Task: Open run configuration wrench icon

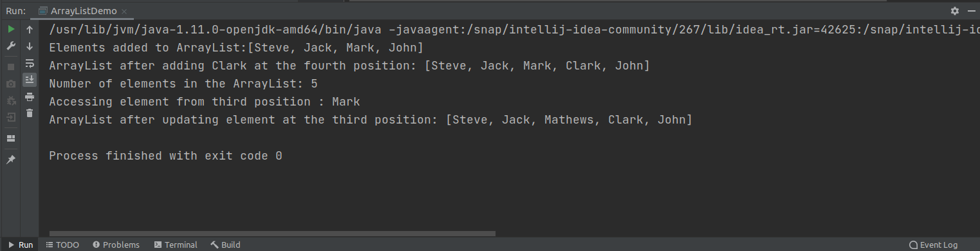Action: click(x=11, y=46)
